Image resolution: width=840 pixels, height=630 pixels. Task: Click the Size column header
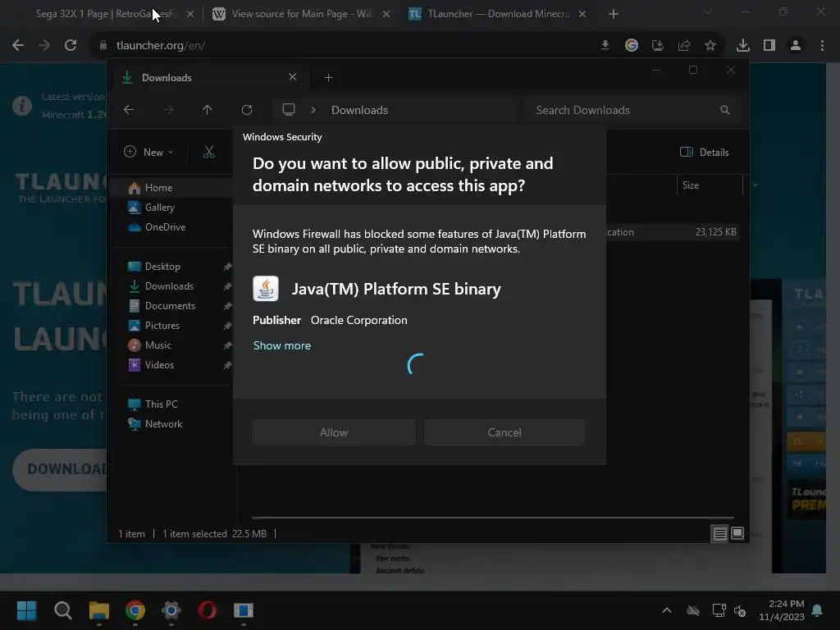[710, 185]
